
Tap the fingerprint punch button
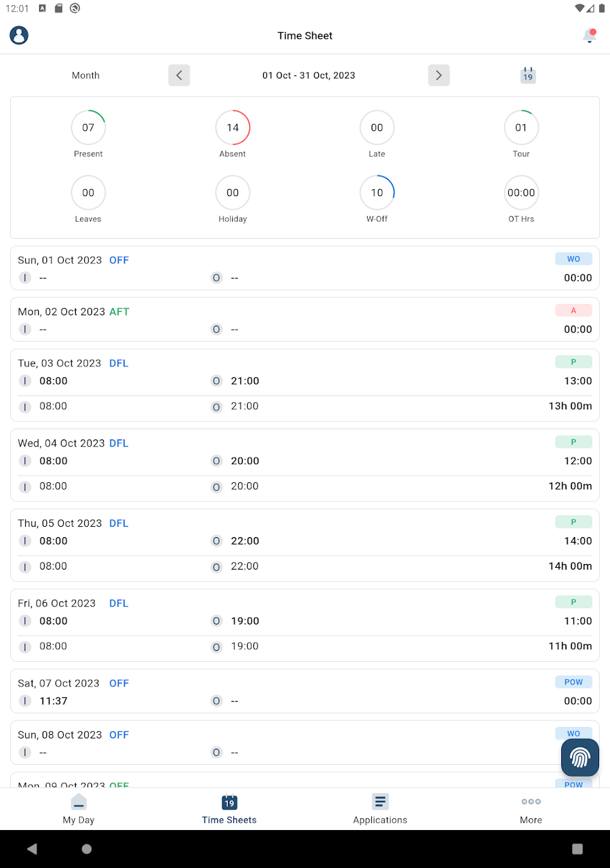coord(580,757)
